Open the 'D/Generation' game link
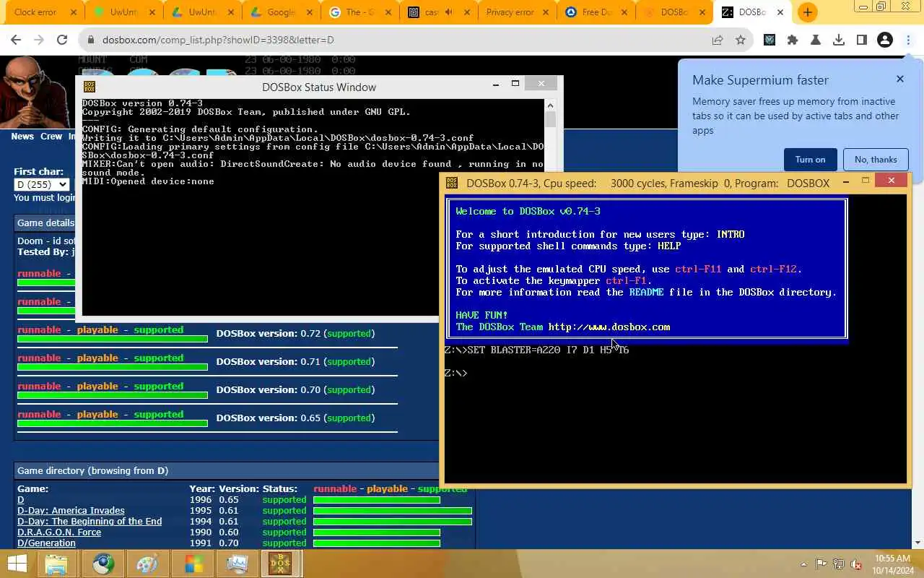924x578 pixels. click(x=46, y=543)
